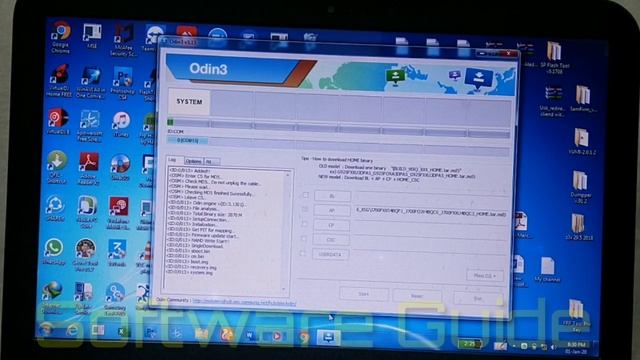Open the iTunes desktop shortcut

pos(121,124)
